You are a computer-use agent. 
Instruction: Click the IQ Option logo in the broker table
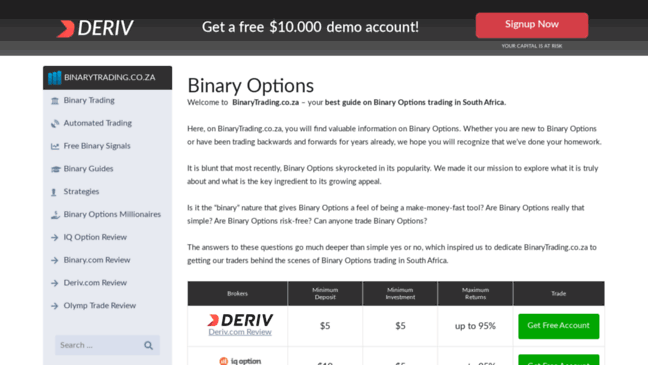(240, 361)
